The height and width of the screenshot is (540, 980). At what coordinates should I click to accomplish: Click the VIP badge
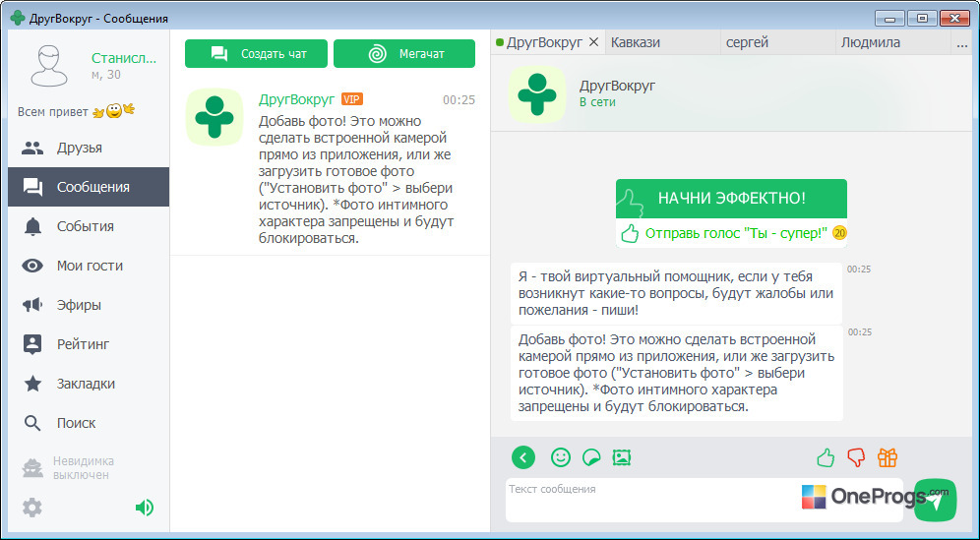(352, 99)
